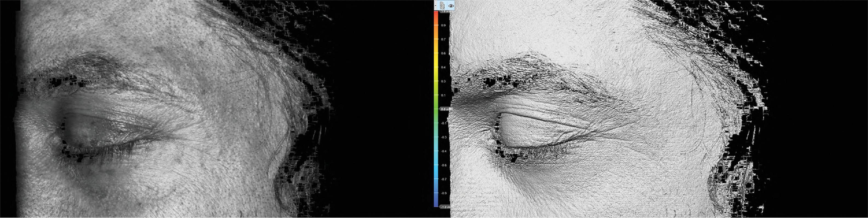Click the 0.1 tick on the color scale

coord(443,95)
